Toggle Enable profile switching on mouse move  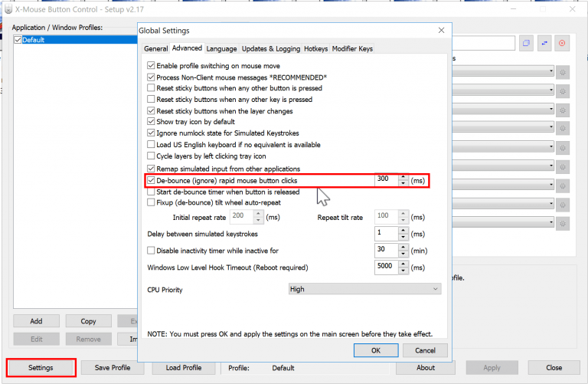point(151,66)
